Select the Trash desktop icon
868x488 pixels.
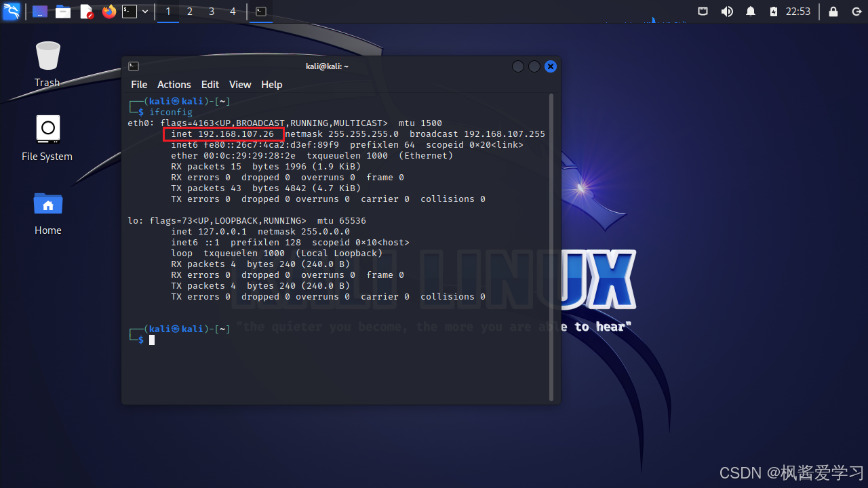(47, 64)
